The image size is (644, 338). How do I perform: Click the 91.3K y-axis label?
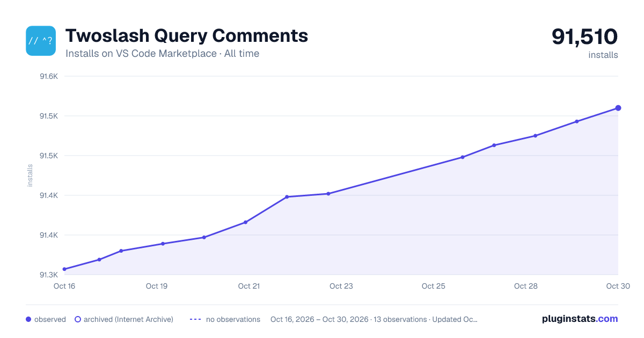[x=49, y=275]
